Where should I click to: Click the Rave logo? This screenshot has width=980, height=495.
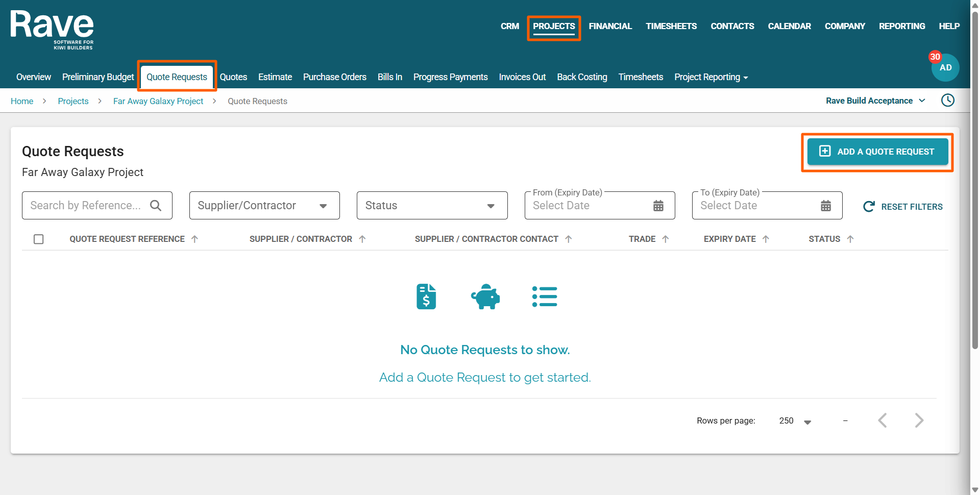point(52,30)
